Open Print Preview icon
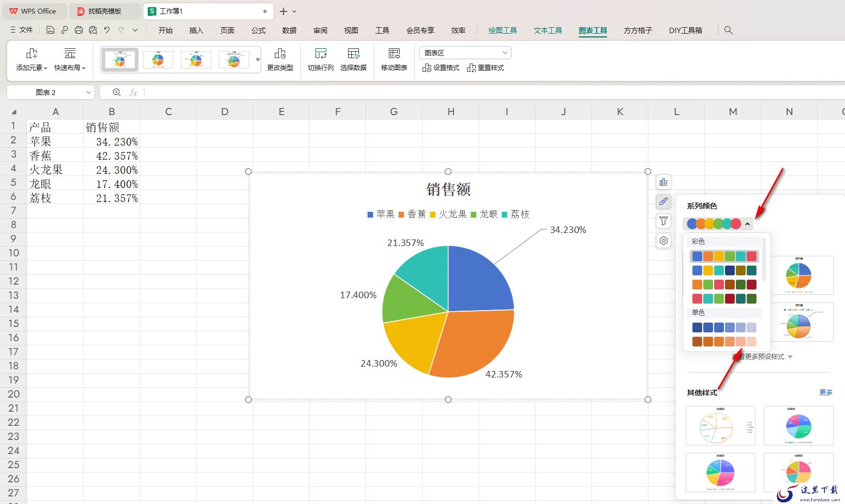The height and width of the screenshot is (504, 845). click(93, 30)
